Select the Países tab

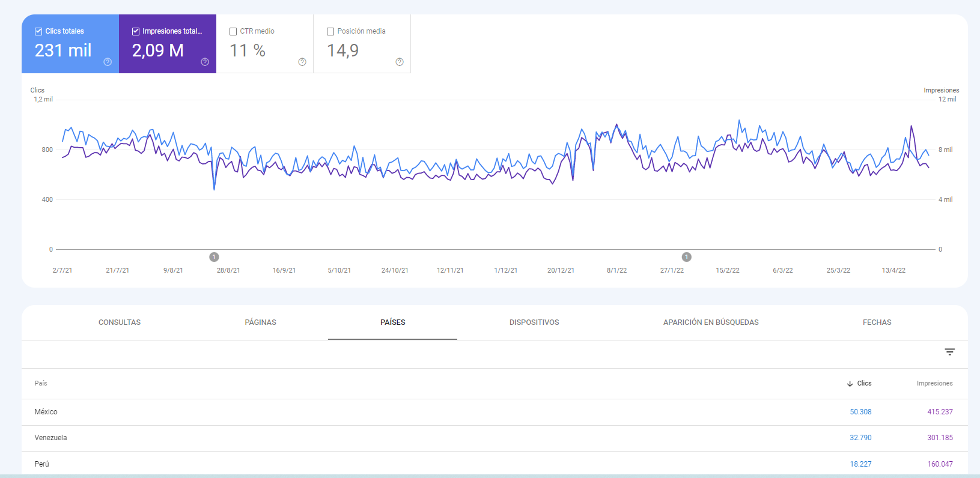point(393,322)
